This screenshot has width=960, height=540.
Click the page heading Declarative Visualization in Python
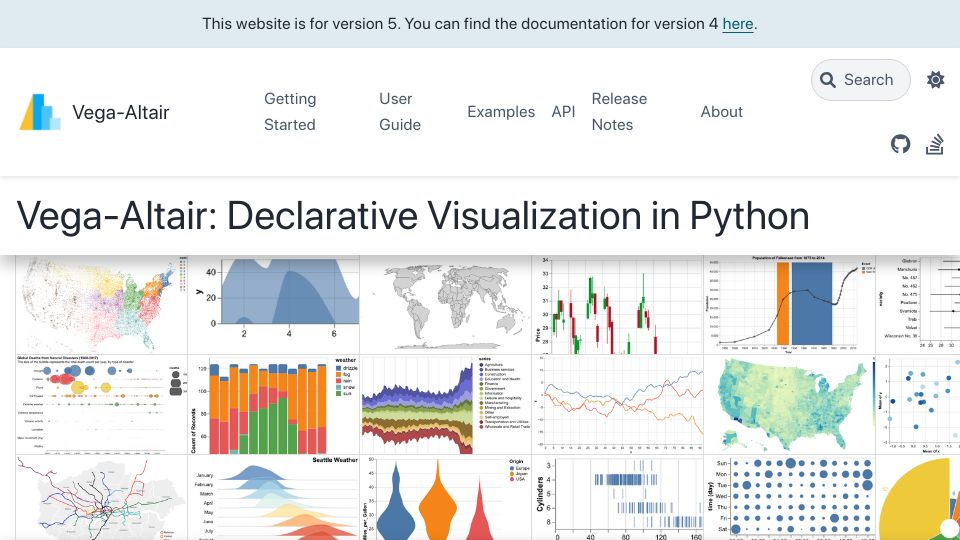pos(413,216)
